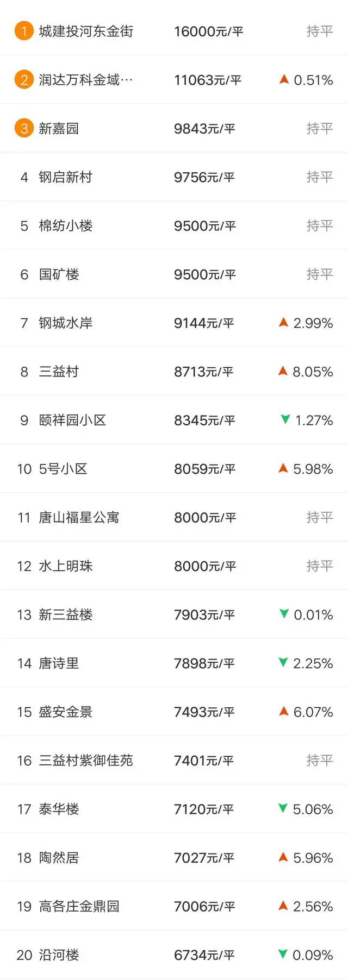This screenshot has height=980, width=348.
Task: Click the red up arrow beside 8.05%
Action: 283,371
